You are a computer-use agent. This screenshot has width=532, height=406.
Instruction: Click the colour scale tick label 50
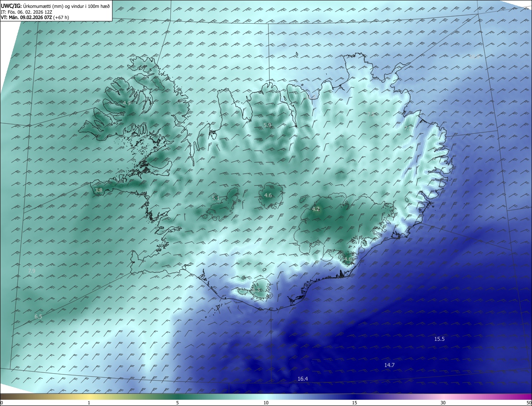[529, 403]
